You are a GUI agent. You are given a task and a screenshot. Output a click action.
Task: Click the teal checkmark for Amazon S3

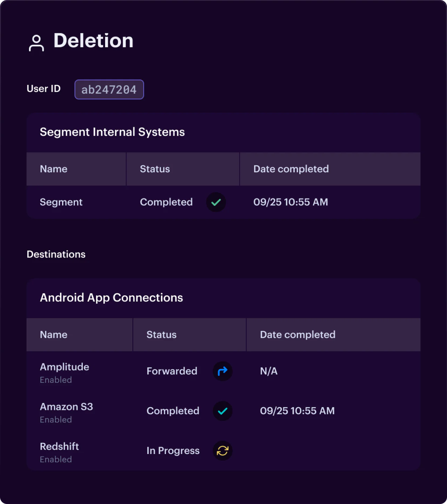(222, 411)
